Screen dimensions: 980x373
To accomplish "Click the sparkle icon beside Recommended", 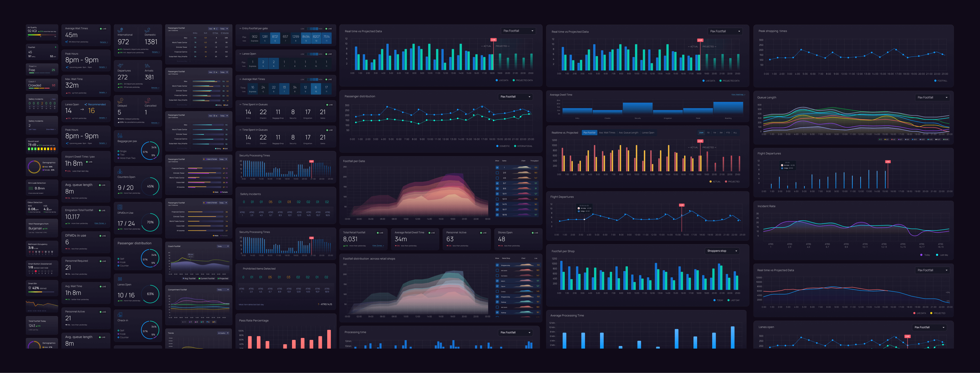I will click(x=86, y=104).
